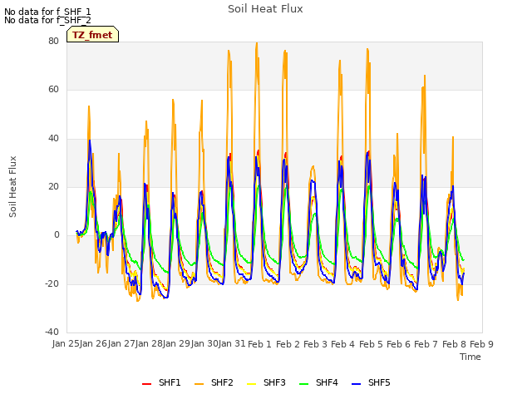Click the Feb 6 x-axis tick label
Viewport: 532px width, 399px height.
coord(399,344)
